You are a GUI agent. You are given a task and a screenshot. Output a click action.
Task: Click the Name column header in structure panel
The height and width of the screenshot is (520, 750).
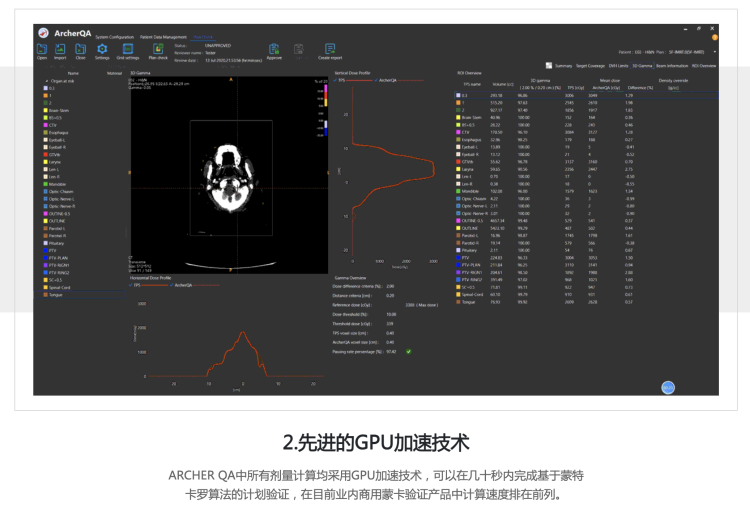tap(73, 73)
